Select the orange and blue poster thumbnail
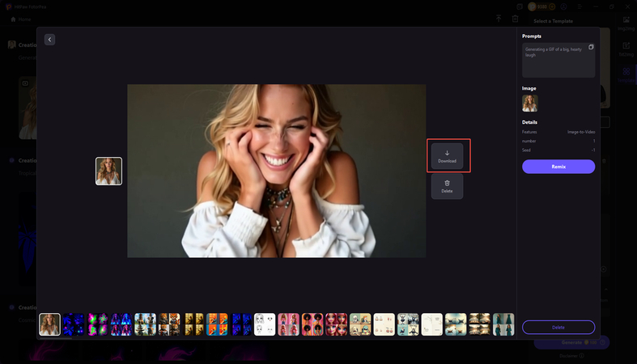 click(217, 324)
